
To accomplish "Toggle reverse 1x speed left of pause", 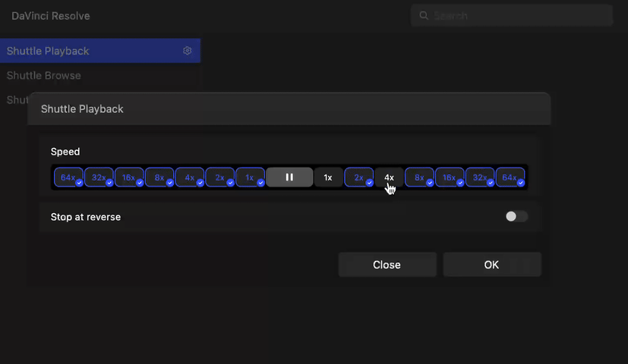I will point(250,177).
